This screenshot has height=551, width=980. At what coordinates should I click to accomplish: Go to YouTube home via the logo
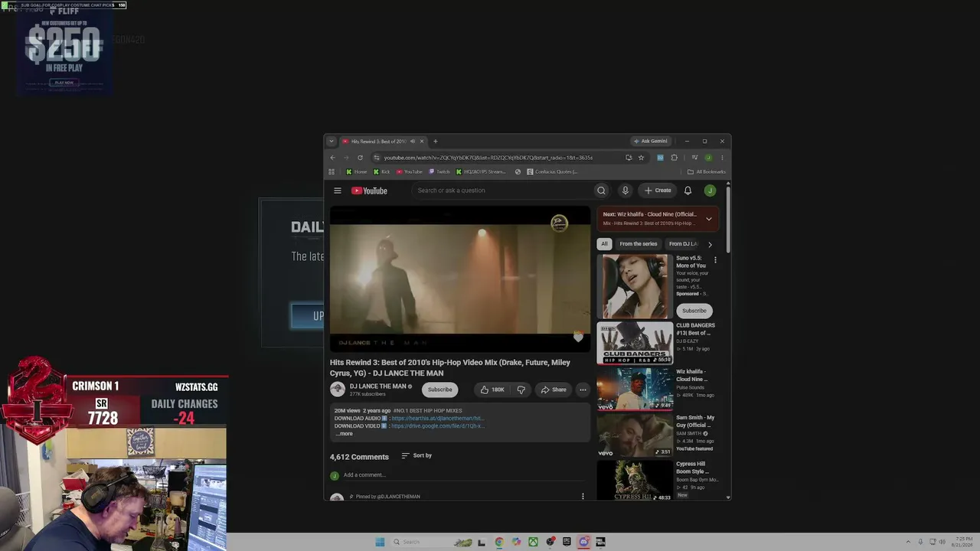click(x=369, y=191)
